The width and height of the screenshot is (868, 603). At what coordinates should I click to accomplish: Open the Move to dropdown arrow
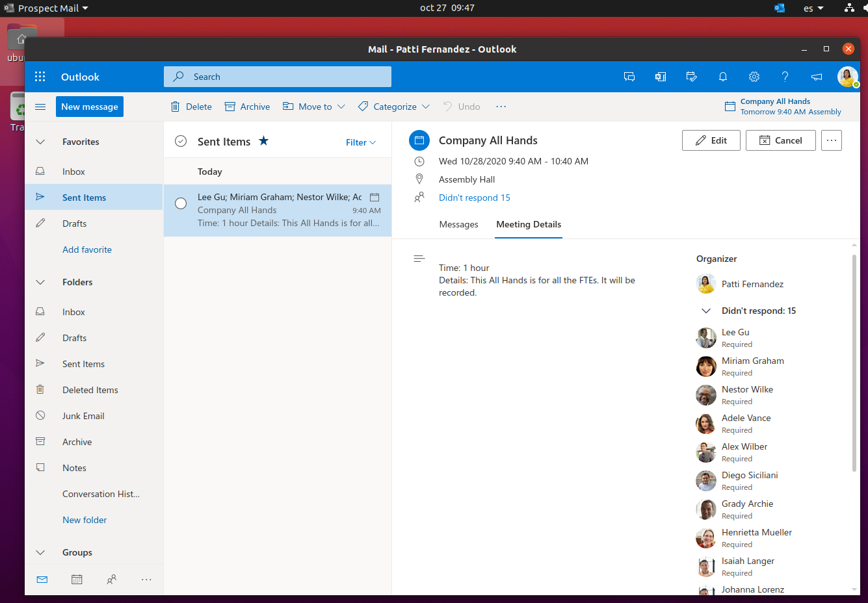click(341, 106)
